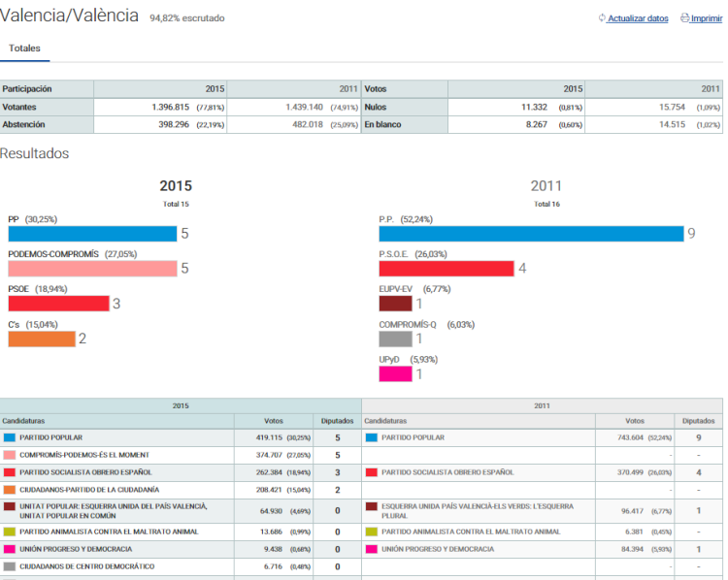The height and width of the screenshot is (580, 728).
Task: Click the Votantes 2011 value 1.439.140
Action: point(304,108)
